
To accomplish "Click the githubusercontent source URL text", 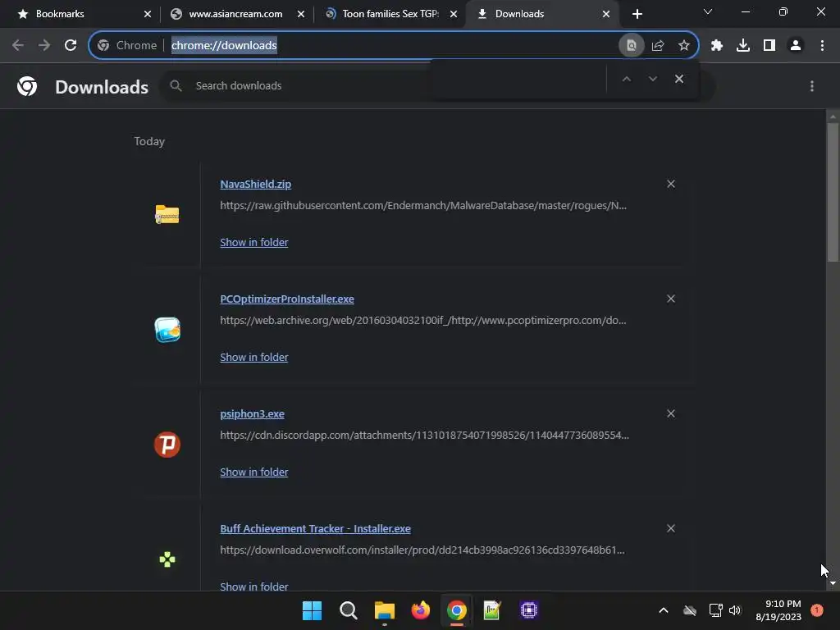I will pos(423,206).
